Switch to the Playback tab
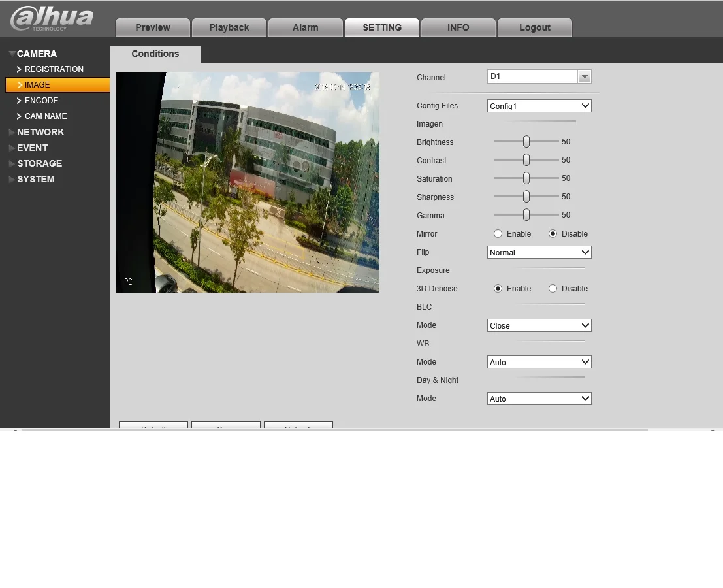Viewport: 723px width, 588px height. point(229,27)
